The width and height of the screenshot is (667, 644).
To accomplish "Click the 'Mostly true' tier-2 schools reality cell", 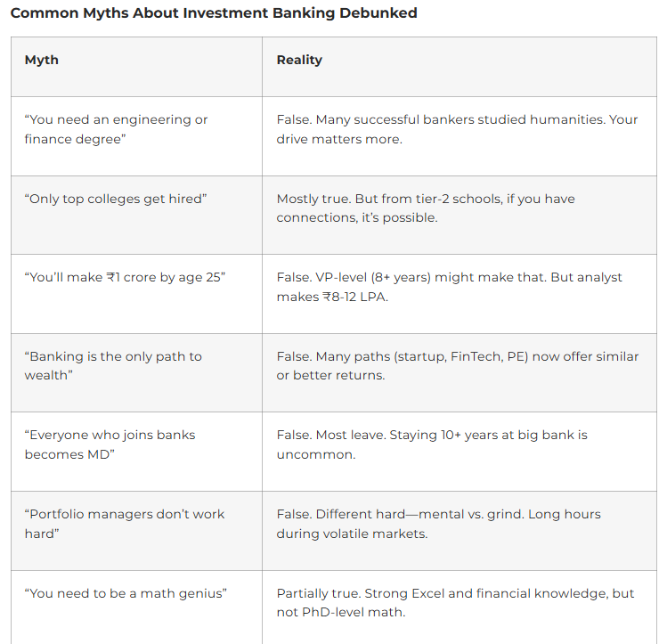I will tap(426, 208).
